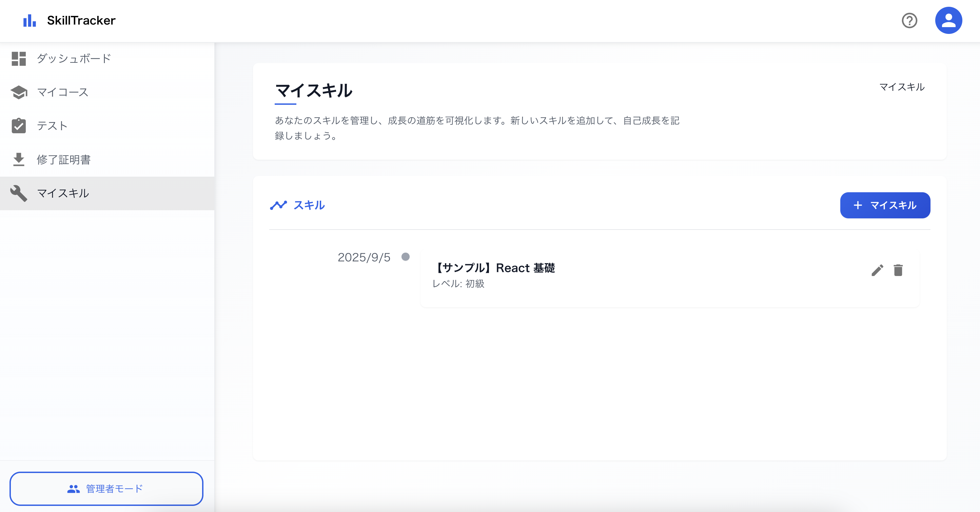Enable 管理者モード
Image resolution: width=980 pixels, height=512 pixels.
[106, 489]
